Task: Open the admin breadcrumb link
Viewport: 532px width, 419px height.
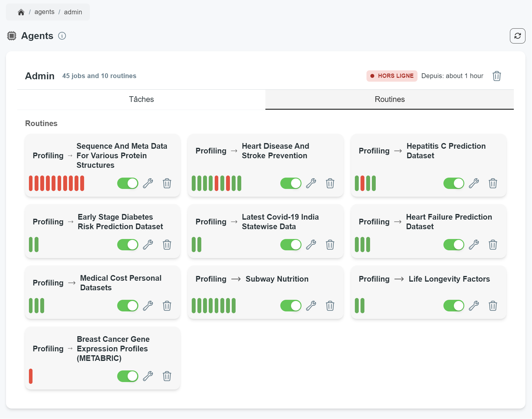Action: (x=73, y=12)
